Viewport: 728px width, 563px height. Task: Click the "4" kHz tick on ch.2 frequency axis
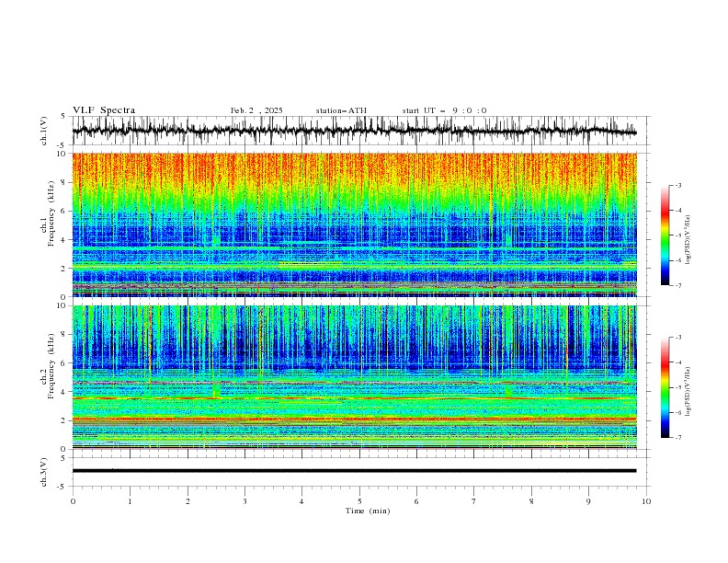click(x=64, y=392)
